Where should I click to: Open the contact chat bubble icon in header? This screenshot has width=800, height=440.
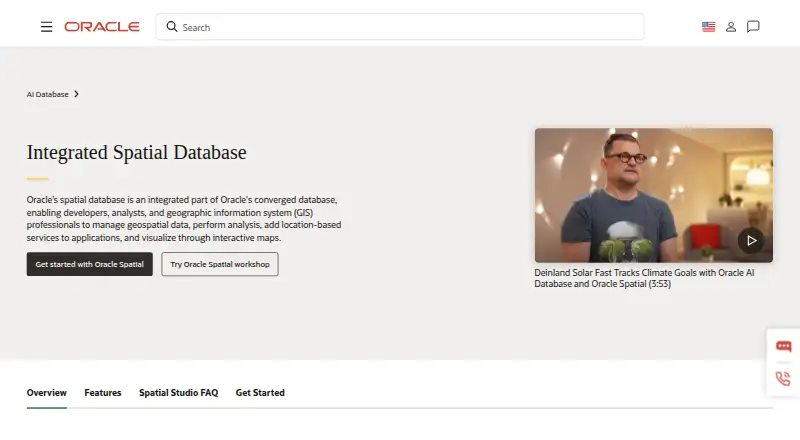753,27
